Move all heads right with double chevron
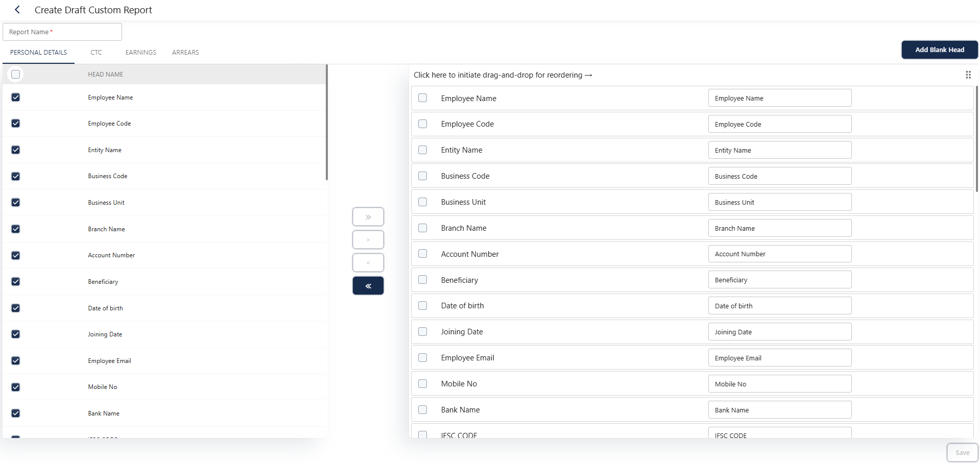 click(368, 217)
